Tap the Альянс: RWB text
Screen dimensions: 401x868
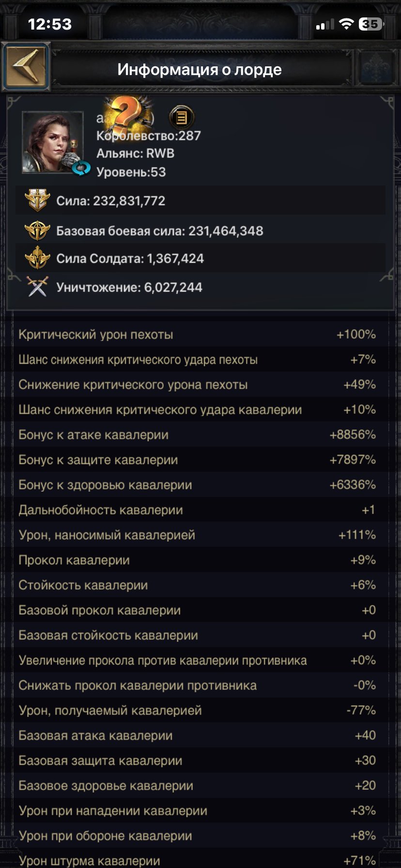tap(135, 154)
